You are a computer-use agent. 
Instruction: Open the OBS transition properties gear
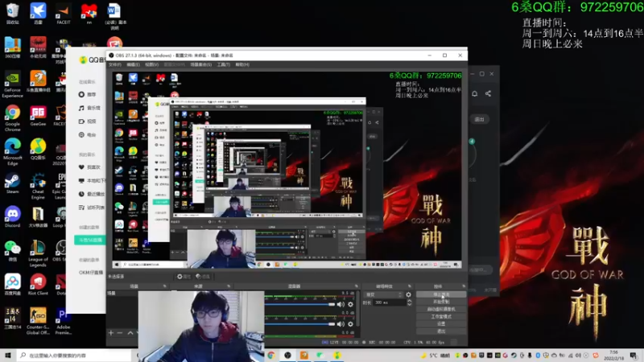408,294
